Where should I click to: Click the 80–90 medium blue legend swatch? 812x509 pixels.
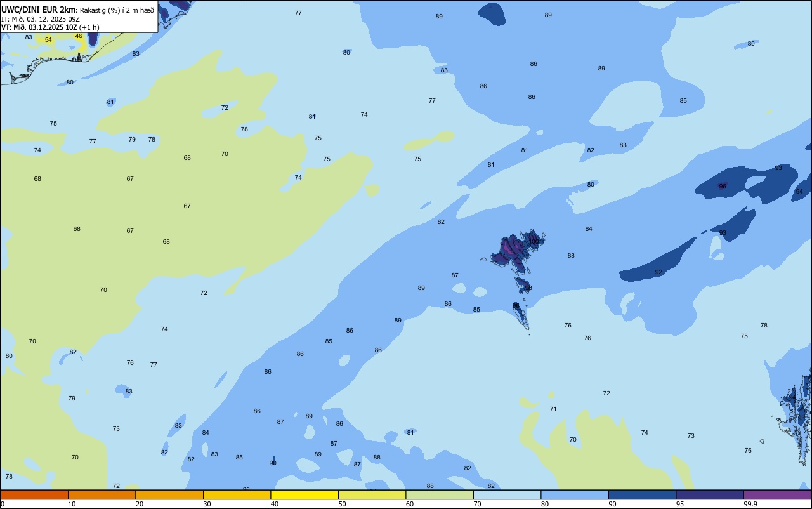(x=575, y=494)
